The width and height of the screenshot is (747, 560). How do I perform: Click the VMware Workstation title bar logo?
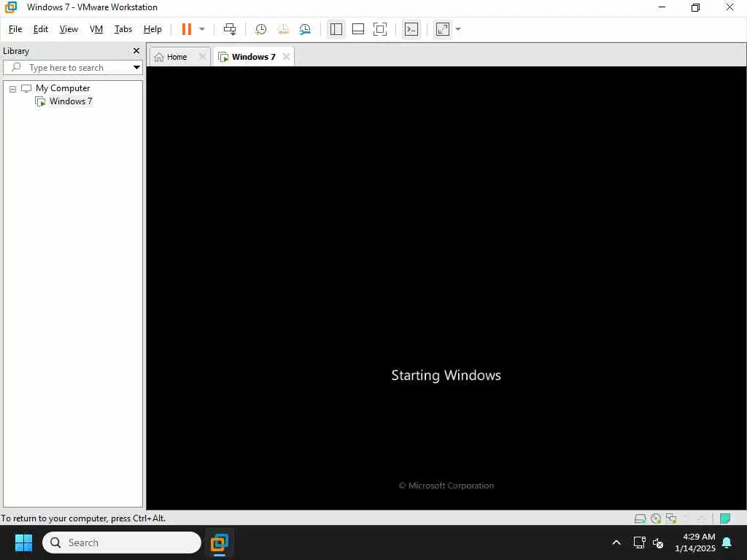click(x=10, y=7)
